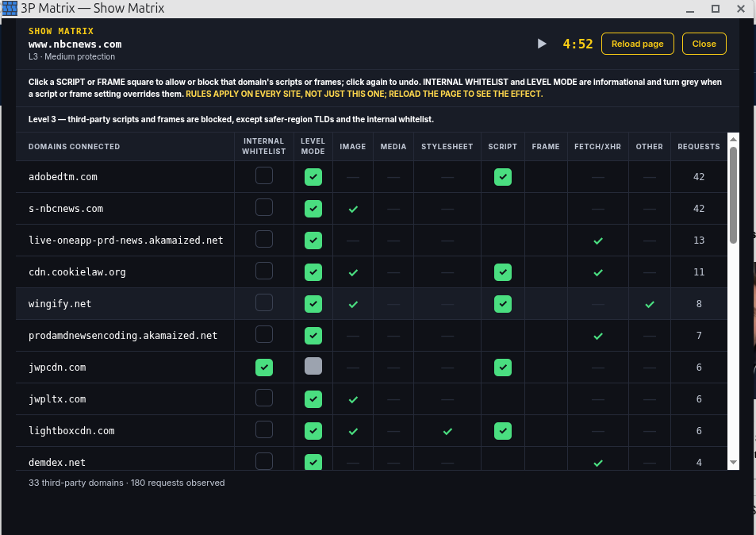
Task: Click the image checkmark for s-nbcnews.com
Action: click(x=354, y=209)
